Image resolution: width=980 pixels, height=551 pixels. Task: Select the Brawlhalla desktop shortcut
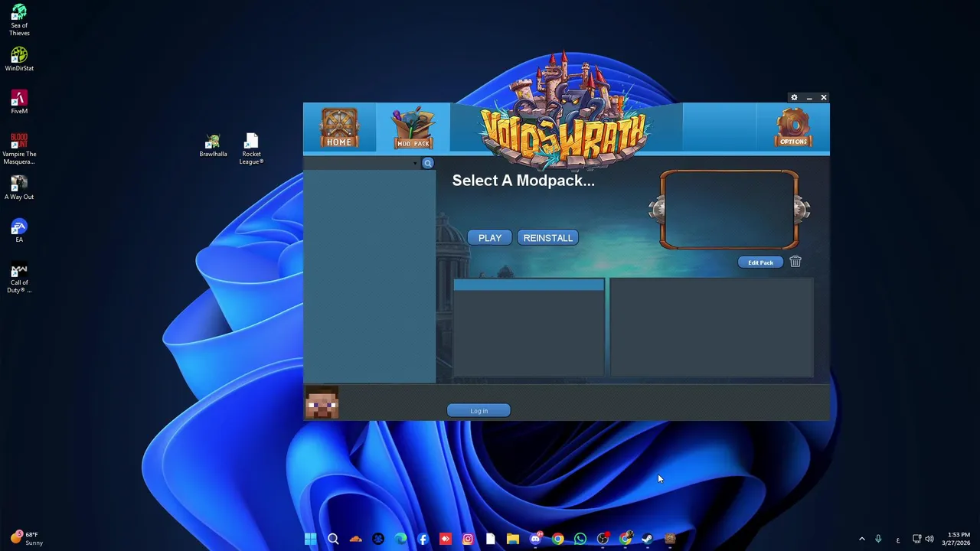click(213, 145)
